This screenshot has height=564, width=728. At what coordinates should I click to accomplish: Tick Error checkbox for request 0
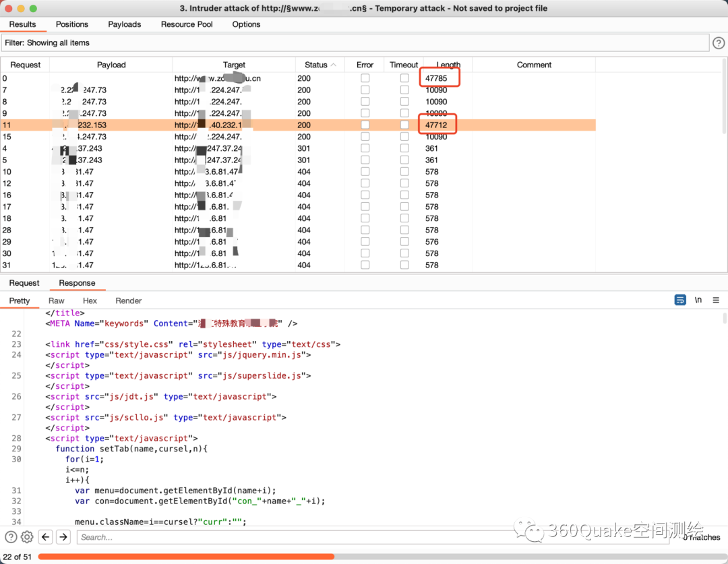tap(365, 78)
